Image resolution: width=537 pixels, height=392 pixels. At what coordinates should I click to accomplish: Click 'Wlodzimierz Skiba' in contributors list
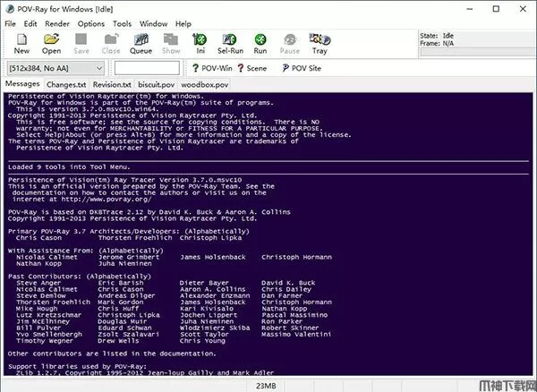coord(215,328)
